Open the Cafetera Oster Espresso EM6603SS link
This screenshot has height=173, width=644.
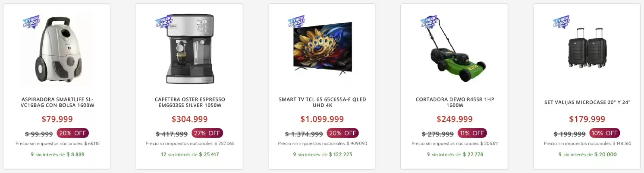190,103
